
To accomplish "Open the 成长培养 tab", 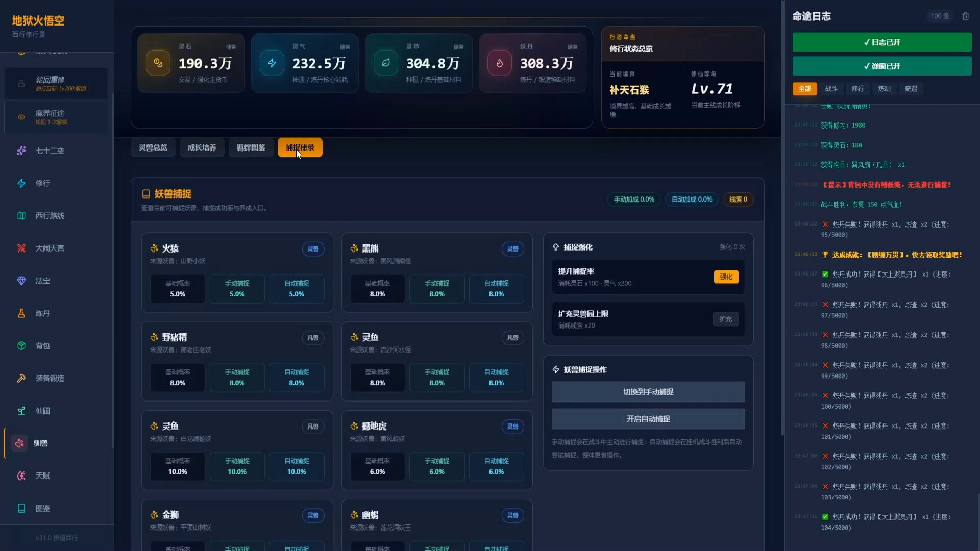I will click(x=202, y=147).
